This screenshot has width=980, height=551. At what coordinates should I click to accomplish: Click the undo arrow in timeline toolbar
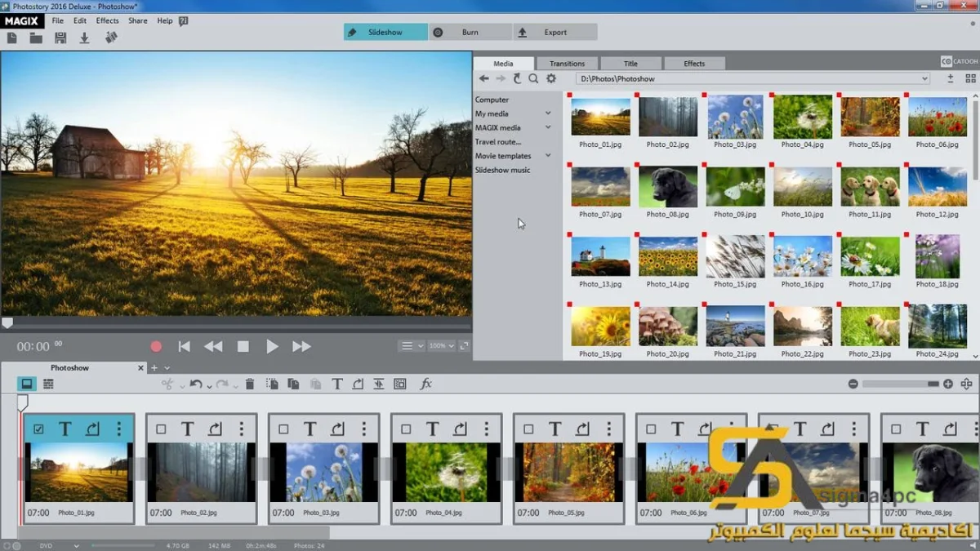(x=196, y=384)
